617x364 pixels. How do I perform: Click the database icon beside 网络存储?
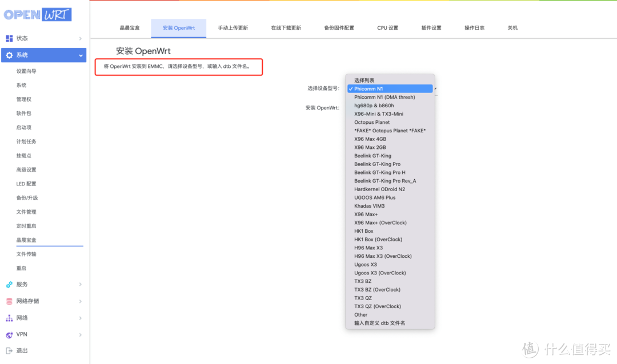[x=8, y=301]
